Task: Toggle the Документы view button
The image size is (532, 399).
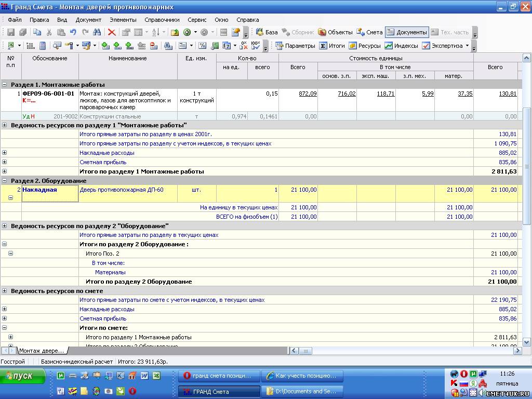Action: click(x=407, y=32)
